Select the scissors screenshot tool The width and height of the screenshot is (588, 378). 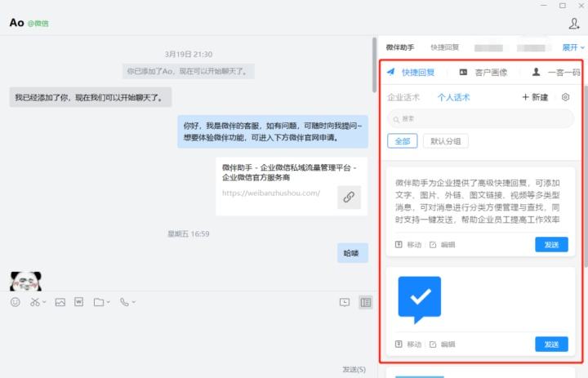pos(35,302)
